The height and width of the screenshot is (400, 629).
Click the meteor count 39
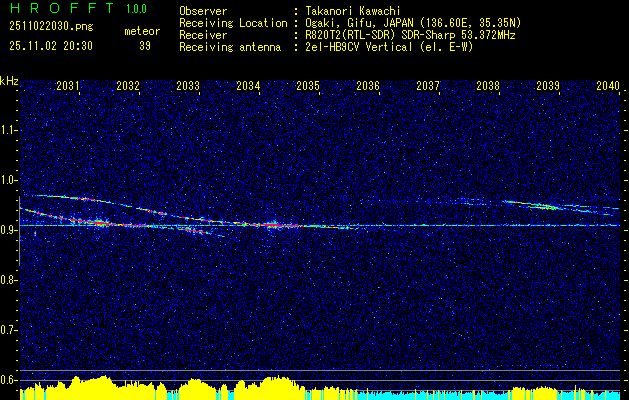145,46
